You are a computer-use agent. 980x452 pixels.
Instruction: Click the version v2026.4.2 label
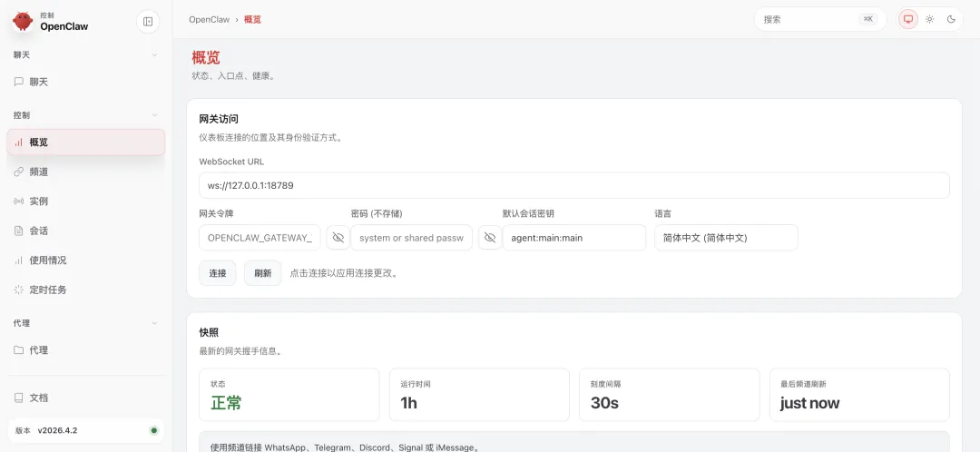click(x=57, y=431)
